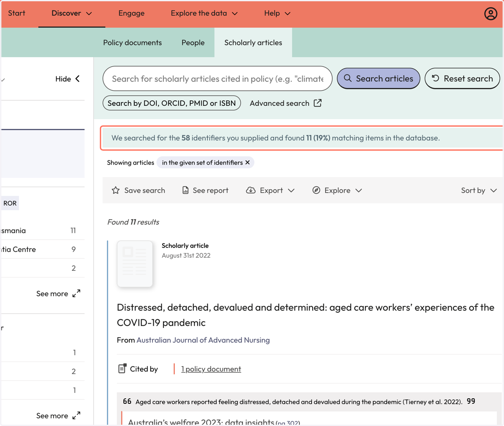Screen dimensions: 504x426
Task: Click the expand arrows by the first See more
Action: (76, 293)
